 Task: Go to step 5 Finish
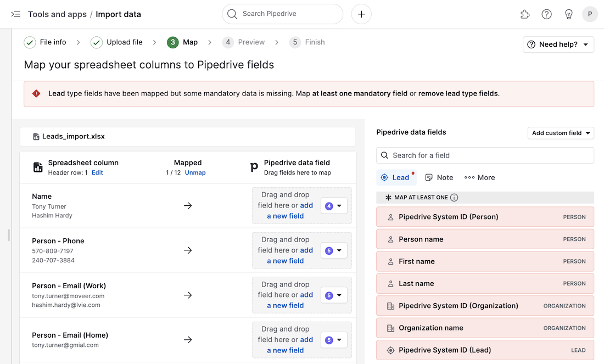[x=307, y=42]
